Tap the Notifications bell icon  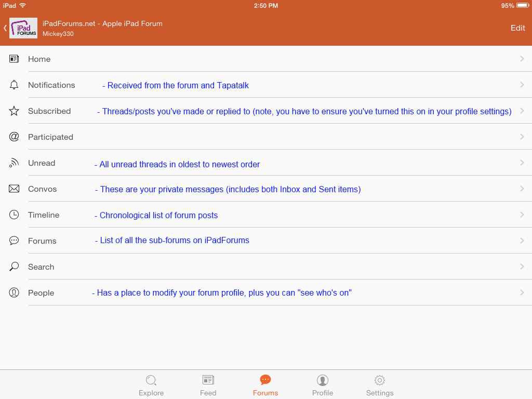tap(14, 85)
